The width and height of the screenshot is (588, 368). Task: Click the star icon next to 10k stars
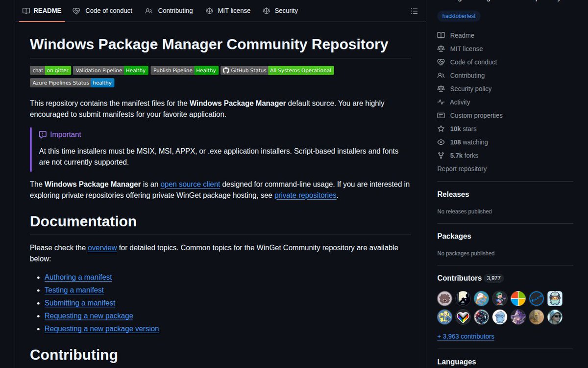coord(441,129)
